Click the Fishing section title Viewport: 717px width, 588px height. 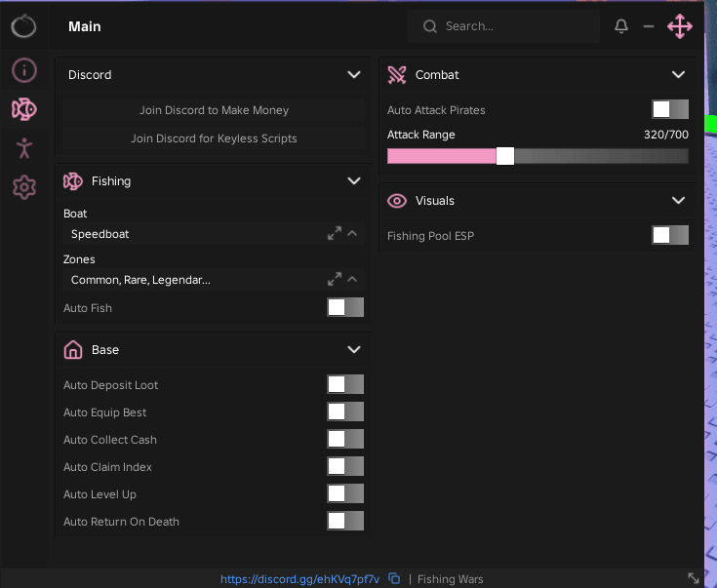pos(111,181)
